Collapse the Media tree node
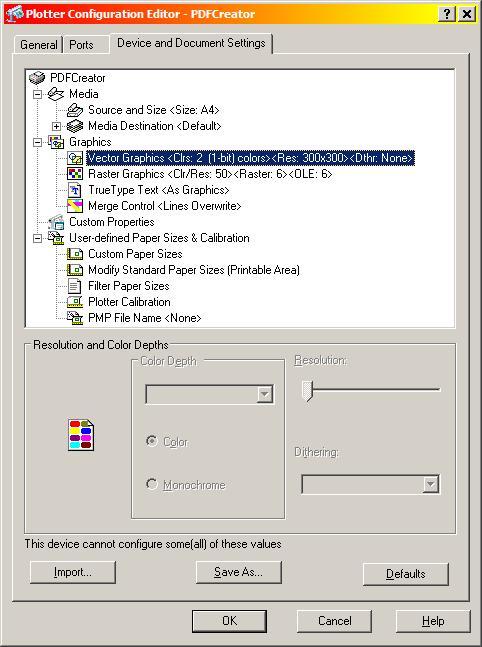The height and width of the screenshot is (647, 482). [38, 94]
